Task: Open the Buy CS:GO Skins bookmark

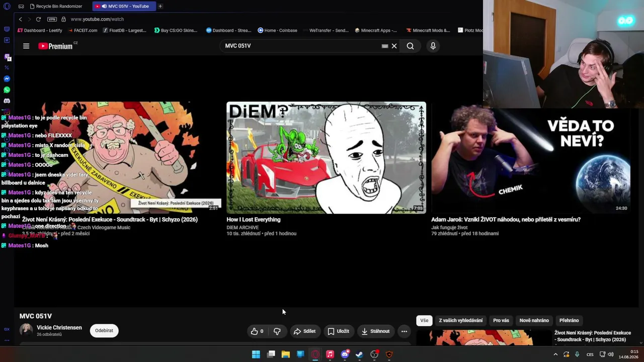Action: [176, 30]
